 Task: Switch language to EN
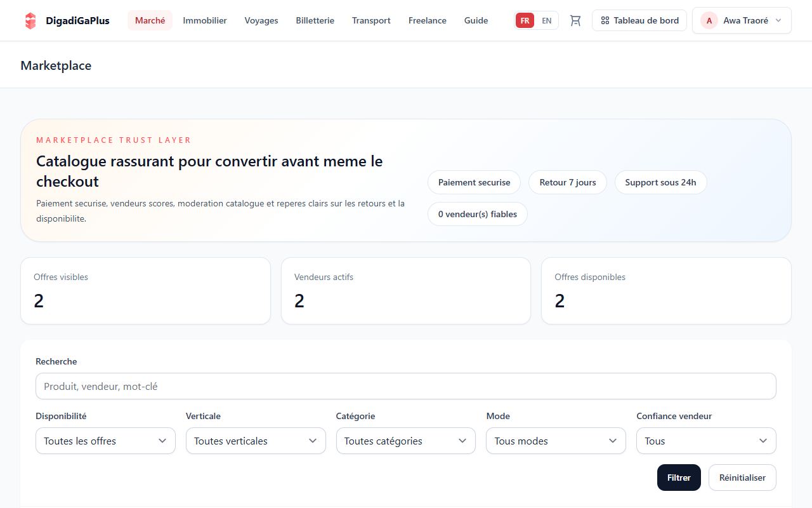pyautogui.click(x=546, y=20)
